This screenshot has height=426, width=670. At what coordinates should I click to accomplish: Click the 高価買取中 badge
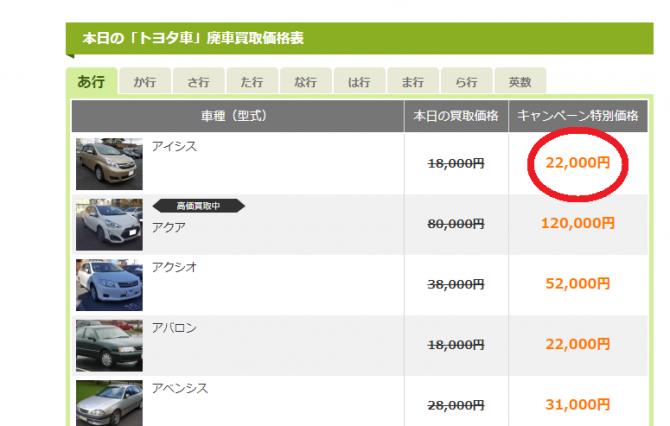click(x=199, y=206)
